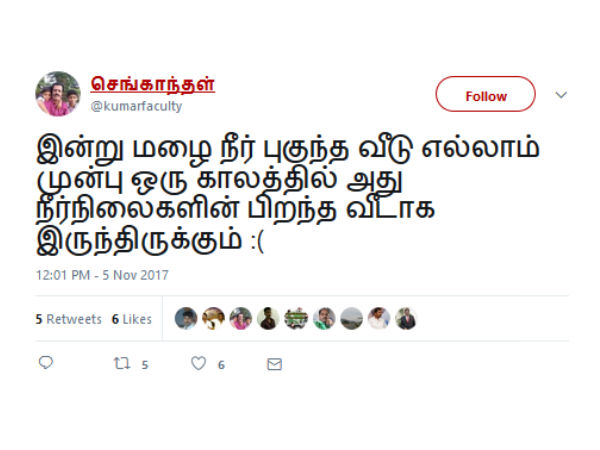This screenshot has width=600, height=450.
Task: Click the reply speech bubble icon
Action: coord(46,362)
